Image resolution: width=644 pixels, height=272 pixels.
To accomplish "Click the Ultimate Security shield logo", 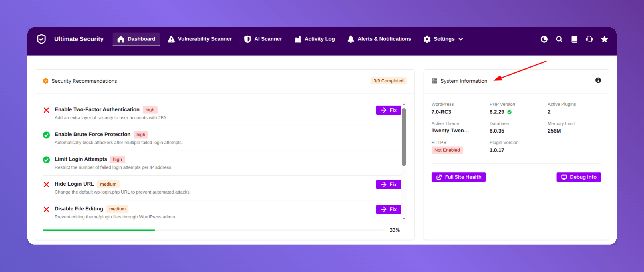I will (41, 39).
